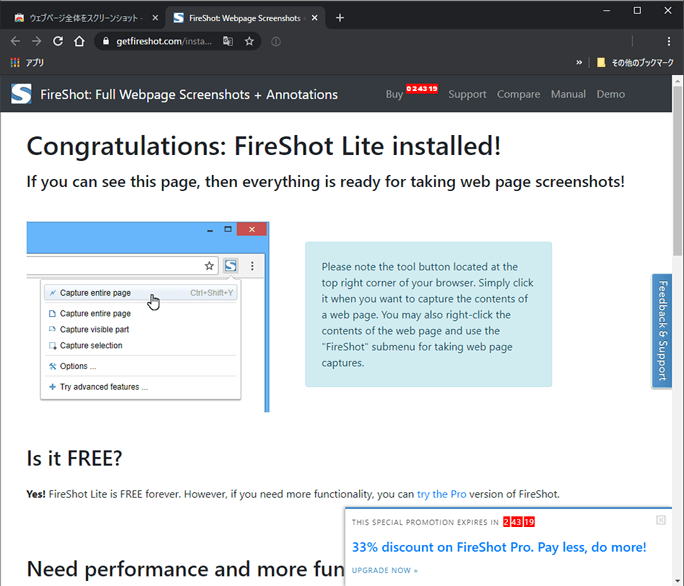Image resolution: width=684 pixels, height=586 pixels.
Task: Click the browser forward arrow
Action: (x=37, y=41)
